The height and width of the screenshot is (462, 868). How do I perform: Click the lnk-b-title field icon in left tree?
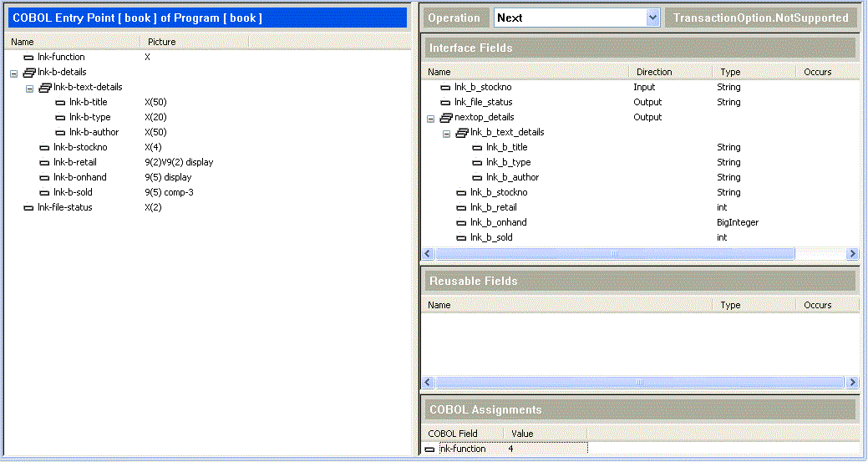60,103
